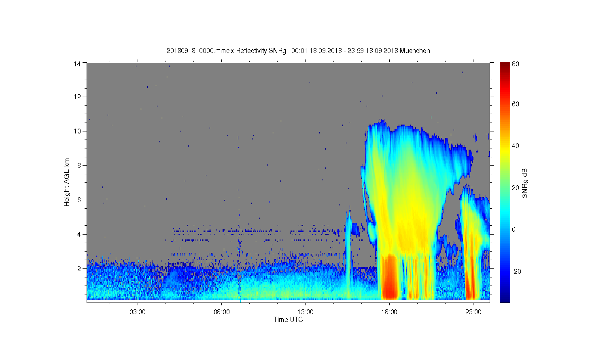Click the 03:00 time tick label
Image resolution: width=607 pixels, height=364 pixels.
pos(138,312)
